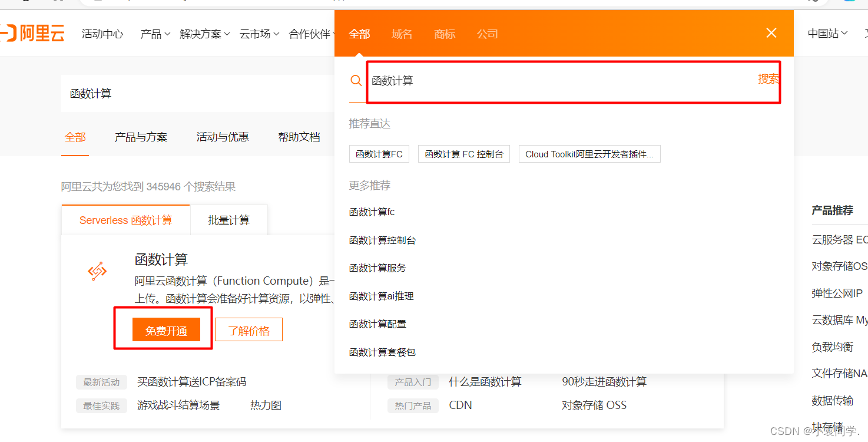
Task: Open 弹性公网IP recommended product
Action: 837,293
